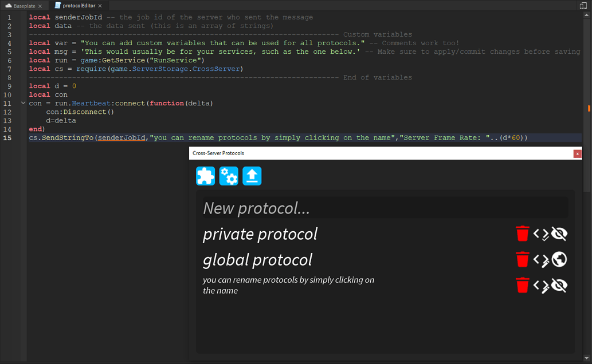This screenshot has height=364, width=592.
Task: Open the code editor icon for private protocol
Action: 541,234
